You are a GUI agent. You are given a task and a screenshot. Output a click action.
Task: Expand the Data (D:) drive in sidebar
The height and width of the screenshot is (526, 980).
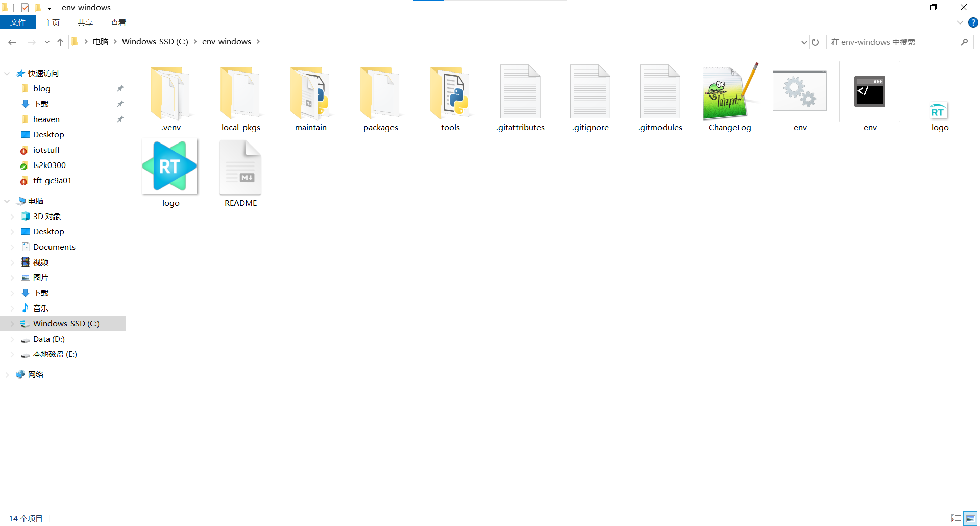(x=12, y=339)
